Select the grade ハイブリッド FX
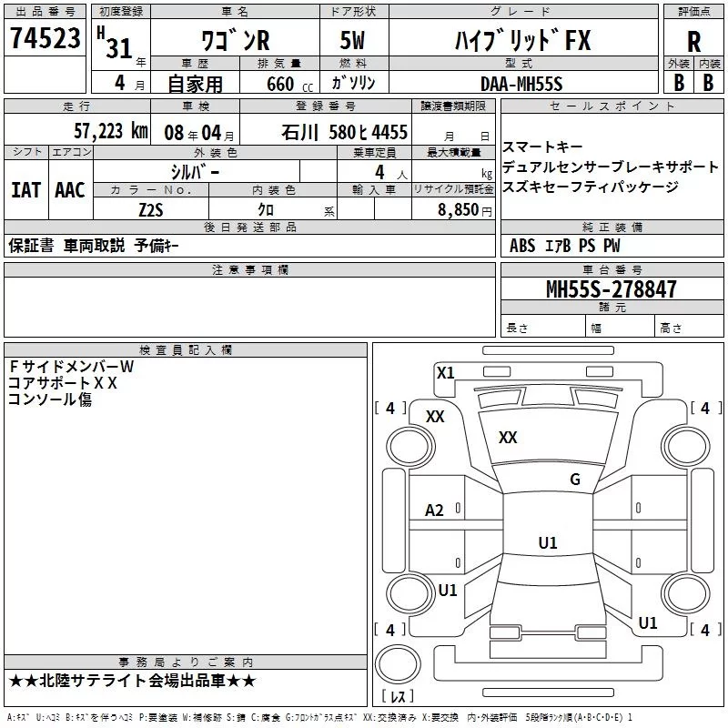 coord(522,40)
